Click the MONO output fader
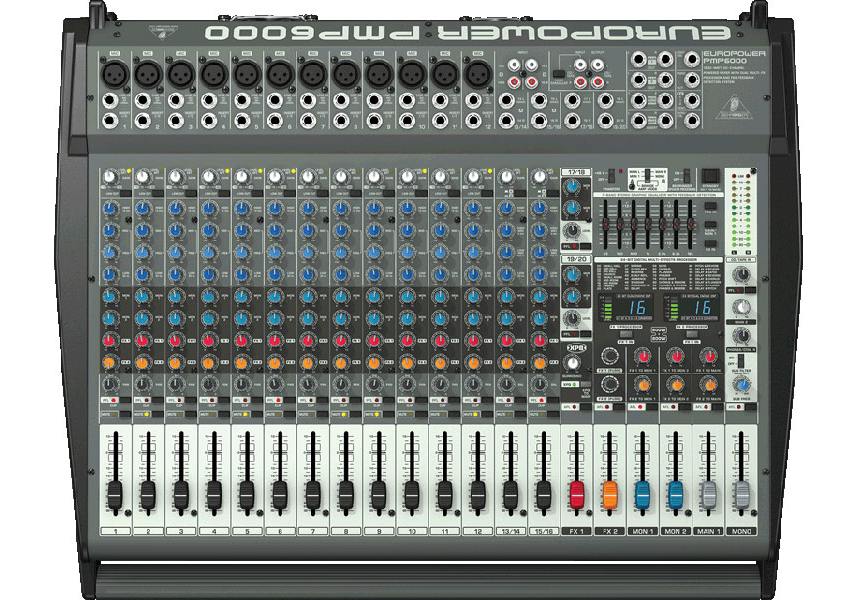Image resolution: width=858 pixels, height=600 pixels. click(x=741, y=494)
